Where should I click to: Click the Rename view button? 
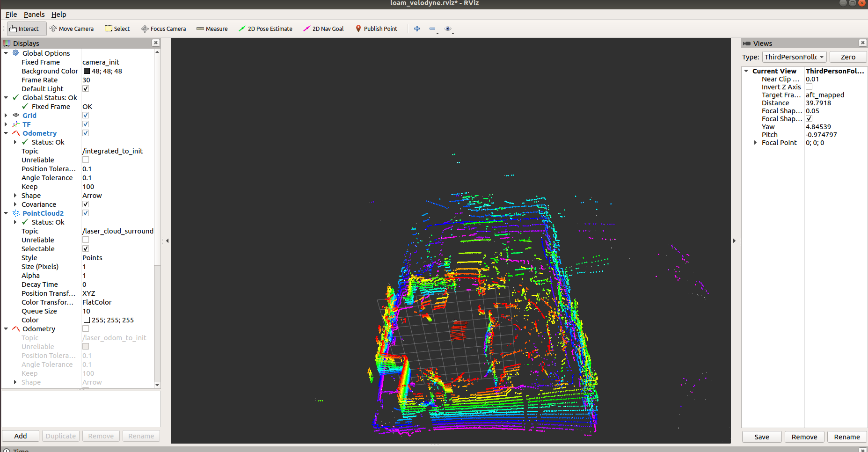coord(847,437)
